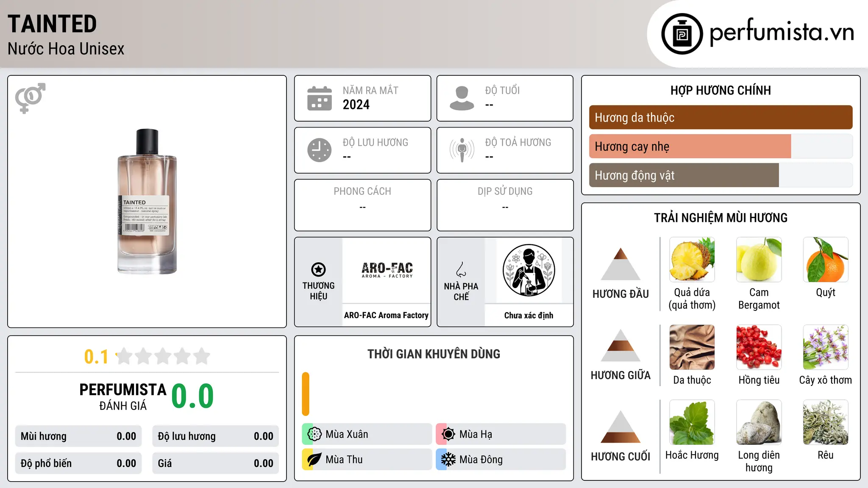Click the 0.1 user rating number
868x488 pixels.
96,357
